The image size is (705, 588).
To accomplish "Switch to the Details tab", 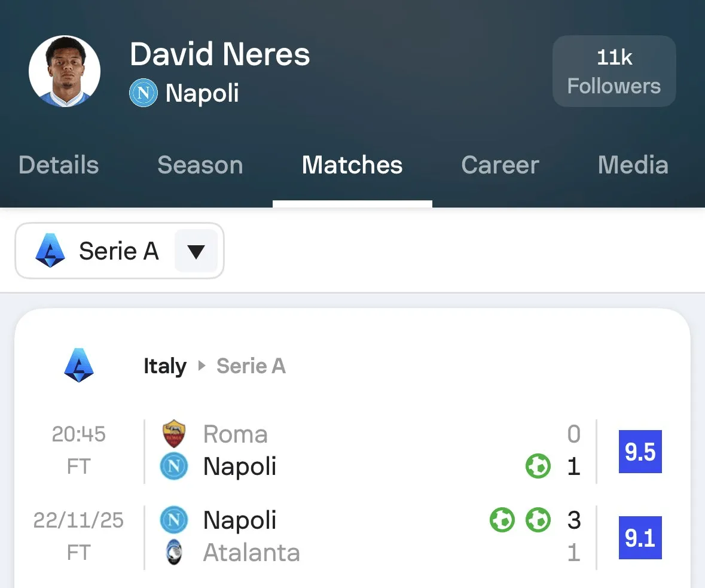I will (59, 165).
